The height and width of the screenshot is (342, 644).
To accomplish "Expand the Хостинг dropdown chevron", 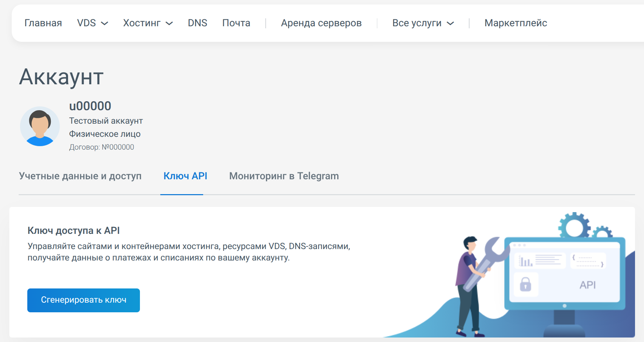I will click(169, 23).
